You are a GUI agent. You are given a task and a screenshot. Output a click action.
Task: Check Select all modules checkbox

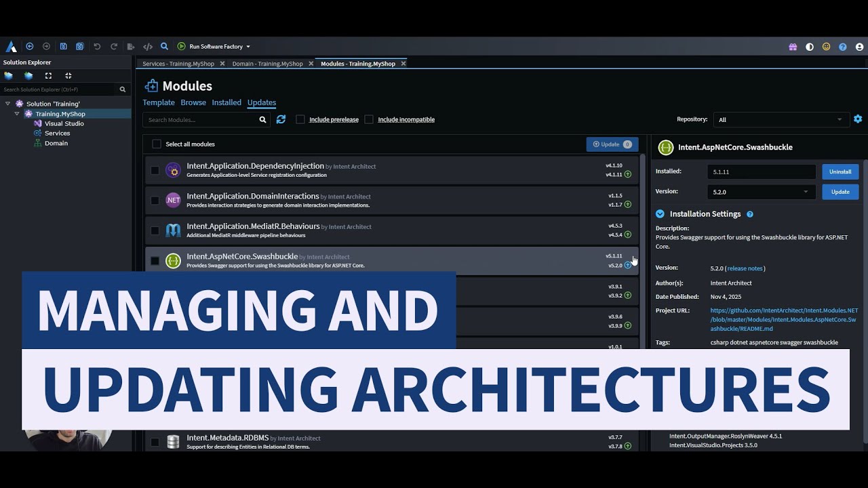[x=157, y=144]
